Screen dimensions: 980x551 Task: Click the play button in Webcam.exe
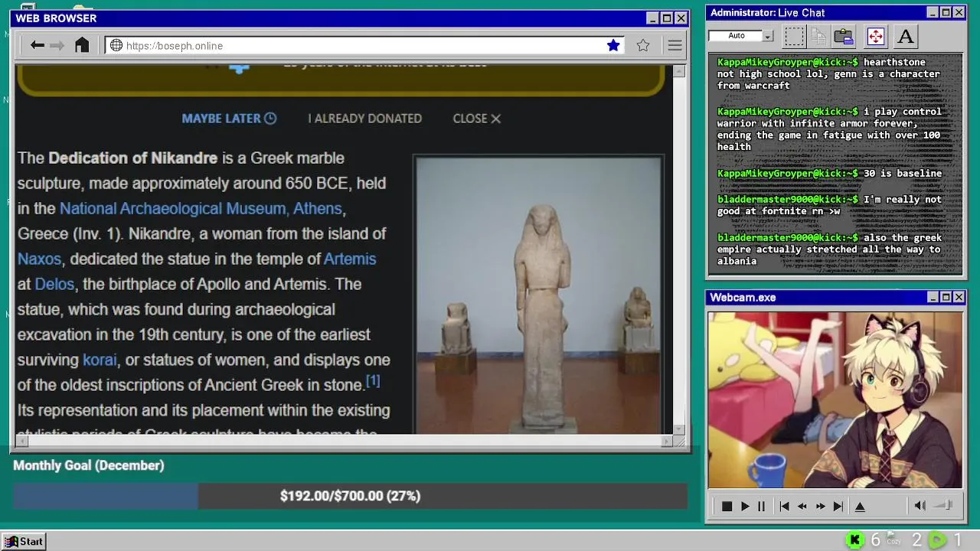click(745, 506)
